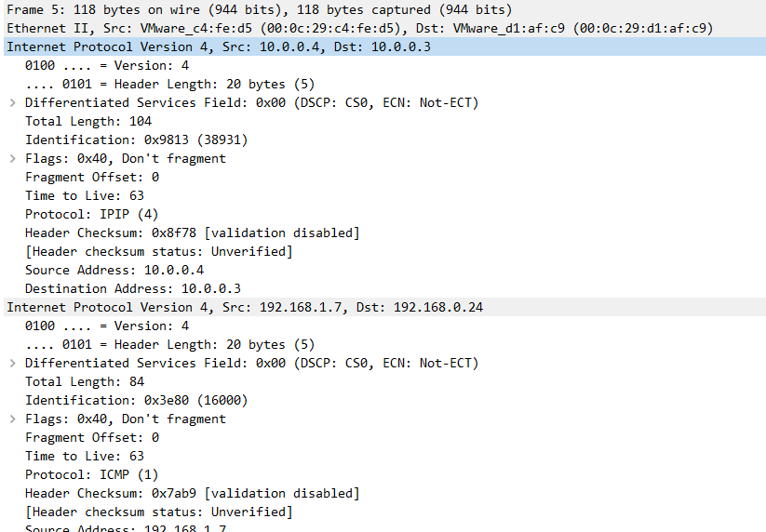
Task: Click Total Length: 104 field
Action: [x=88, y=121]
